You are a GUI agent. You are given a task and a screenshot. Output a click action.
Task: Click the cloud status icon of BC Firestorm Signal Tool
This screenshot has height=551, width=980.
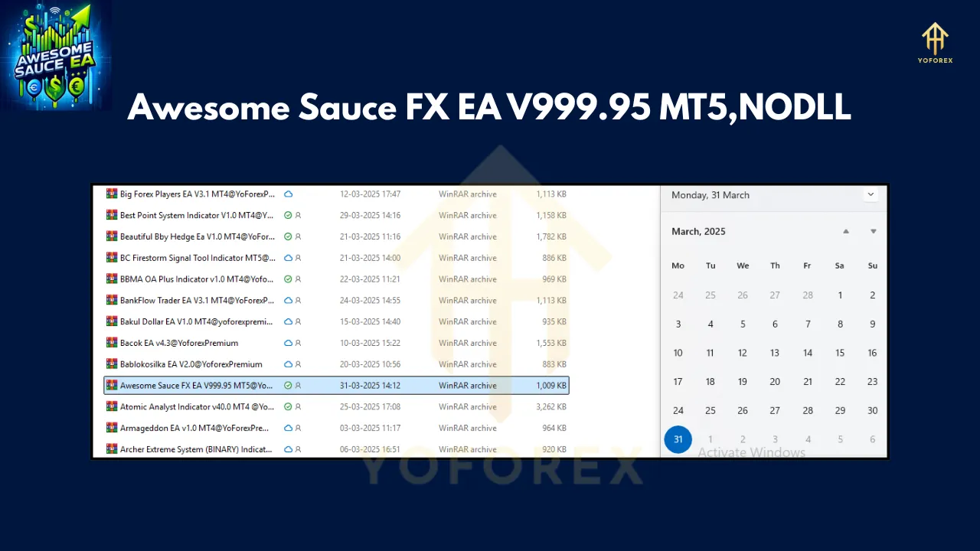tap(289, 258)
